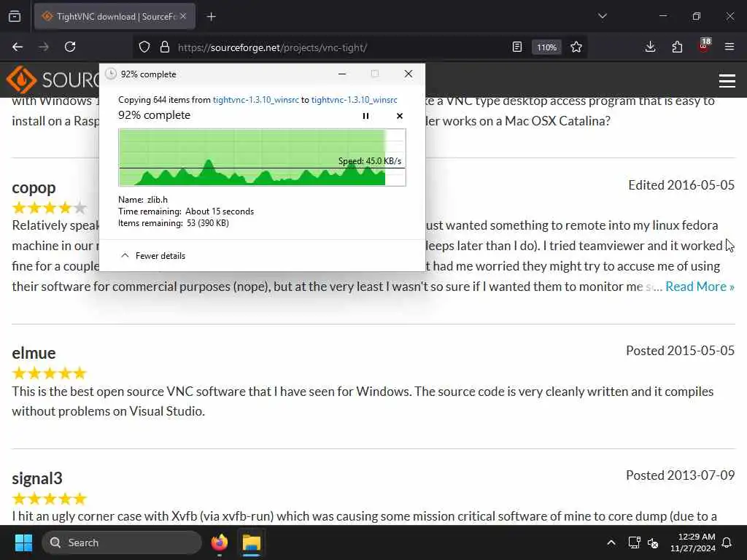This screenshot has width=747, height=560.
Task: Cancel the file copy operation
Action: click(400, 116)
